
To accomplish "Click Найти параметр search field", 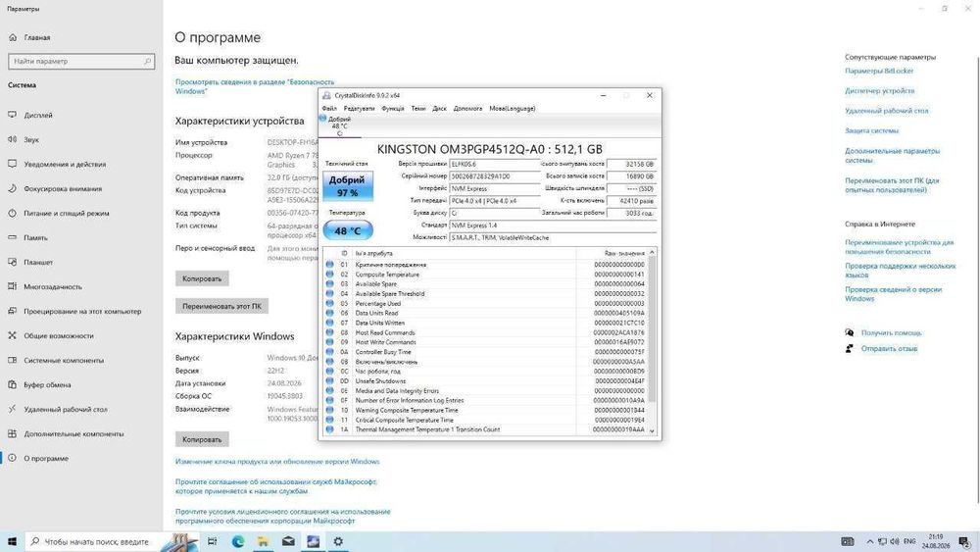I will click(x=81, y=61).
